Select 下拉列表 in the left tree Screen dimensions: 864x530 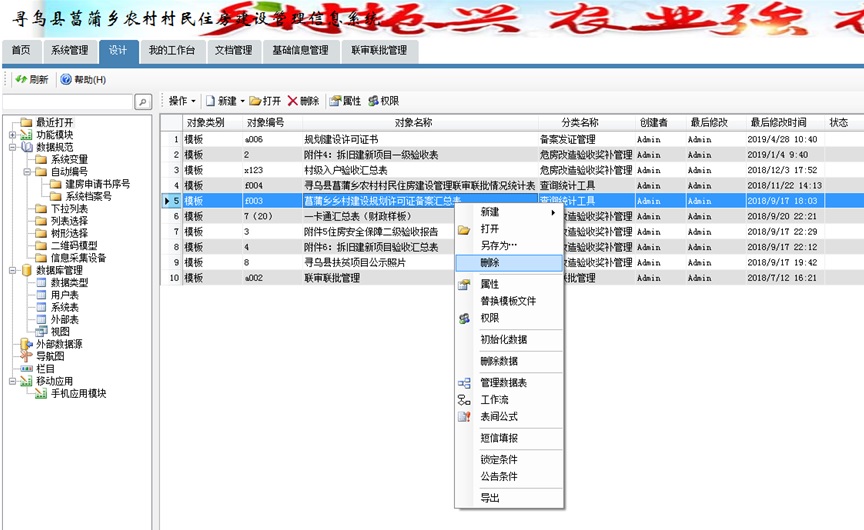68,208
